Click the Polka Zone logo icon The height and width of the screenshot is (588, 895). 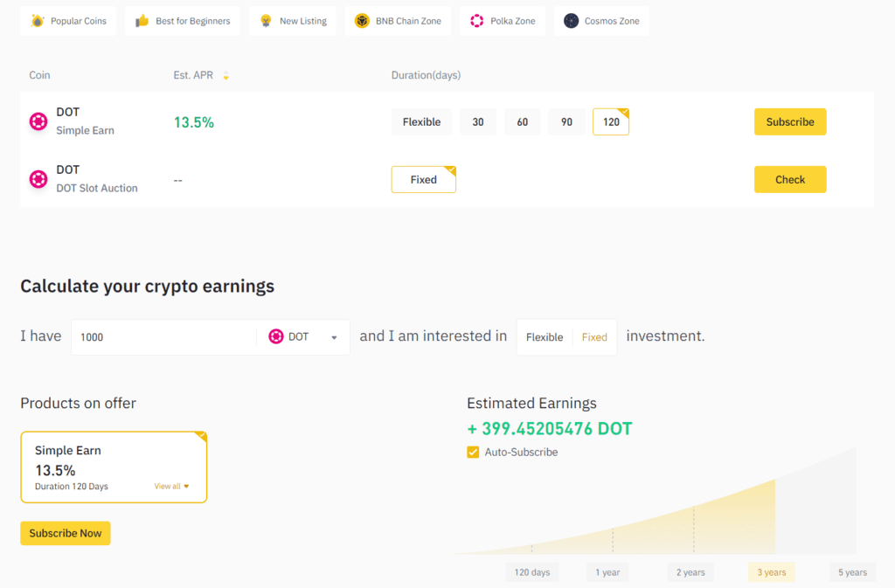tap(477, 21)
